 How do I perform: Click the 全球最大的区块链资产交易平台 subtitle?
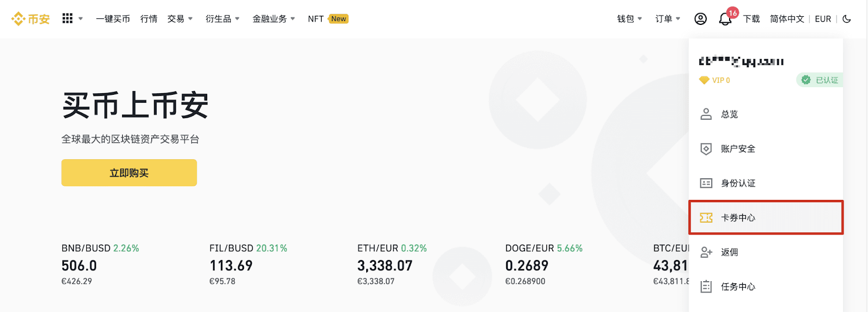click(x=130, y=139)
